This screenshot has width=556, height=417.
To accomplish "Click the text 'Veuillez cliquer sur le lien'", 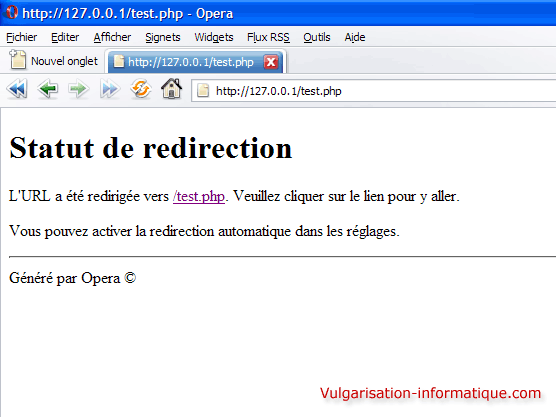I will point(308,196).
